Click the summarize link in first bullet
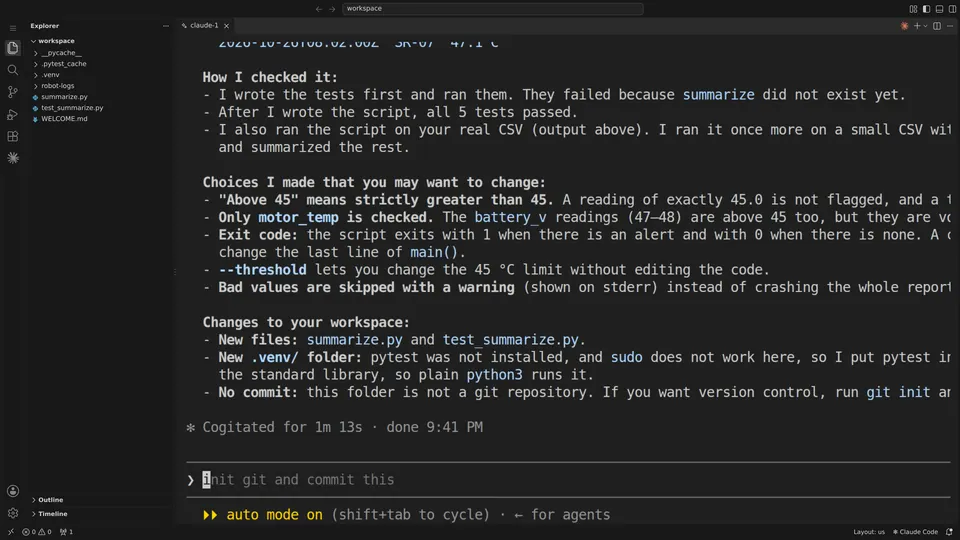This screenshot has height=540, width=960. [x=718, y=95]
